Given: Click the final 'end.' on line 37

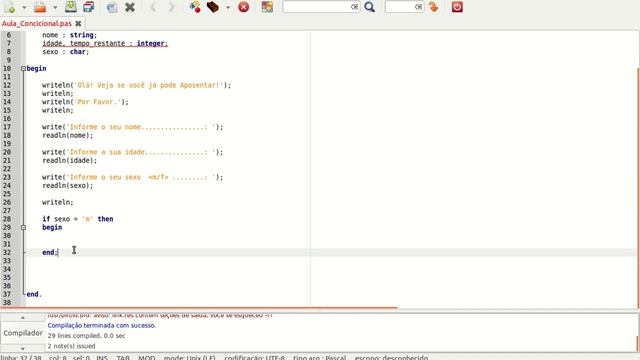Looking at the screenshot, I should [34, 294].
